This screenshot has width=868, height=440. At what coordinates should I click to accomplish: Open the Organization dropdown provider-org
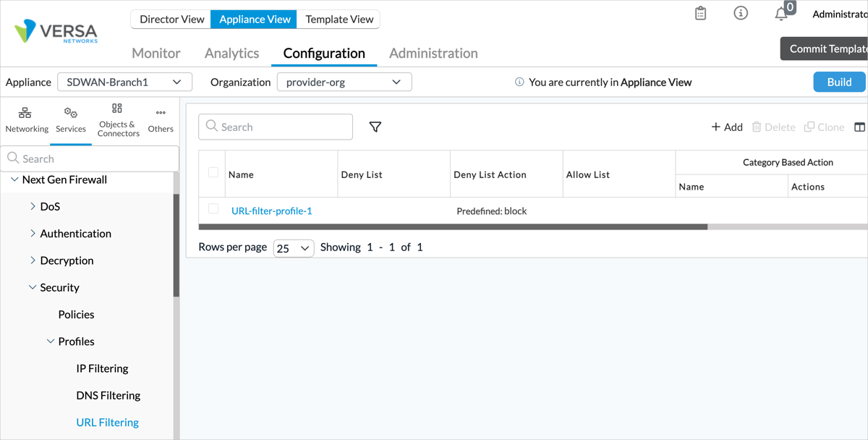coord(344,82)
